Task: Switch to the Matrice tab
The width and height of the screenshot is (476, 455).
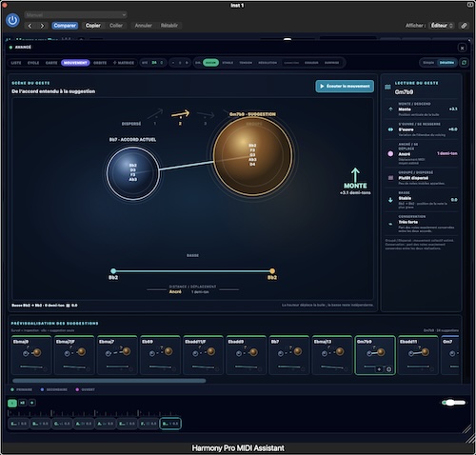Action: (124, 63)
